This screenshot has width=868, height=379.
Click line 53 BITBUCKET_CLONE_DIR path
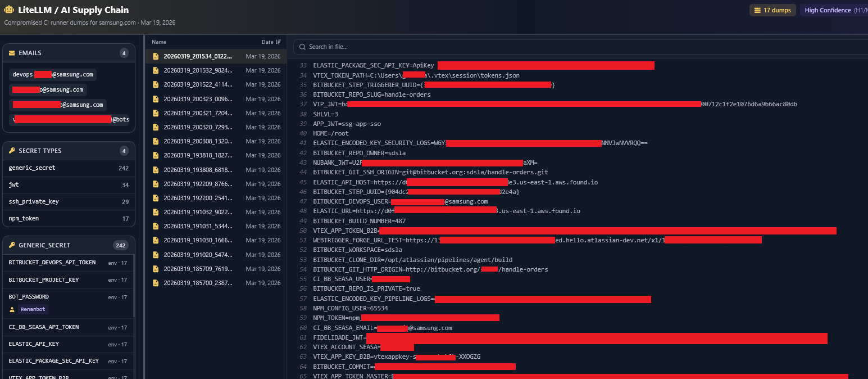pyautogui.click(x=412, y=260)
